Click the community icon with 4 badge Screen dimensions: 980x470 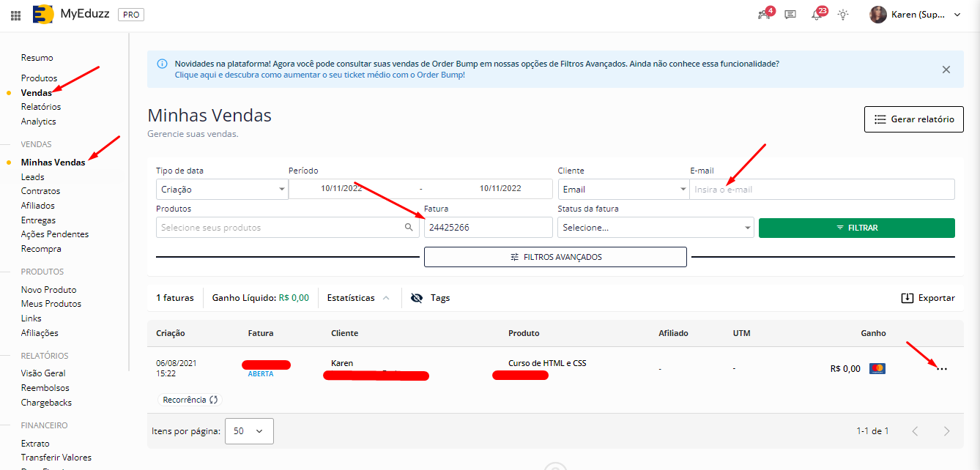(x=764, y=15)
